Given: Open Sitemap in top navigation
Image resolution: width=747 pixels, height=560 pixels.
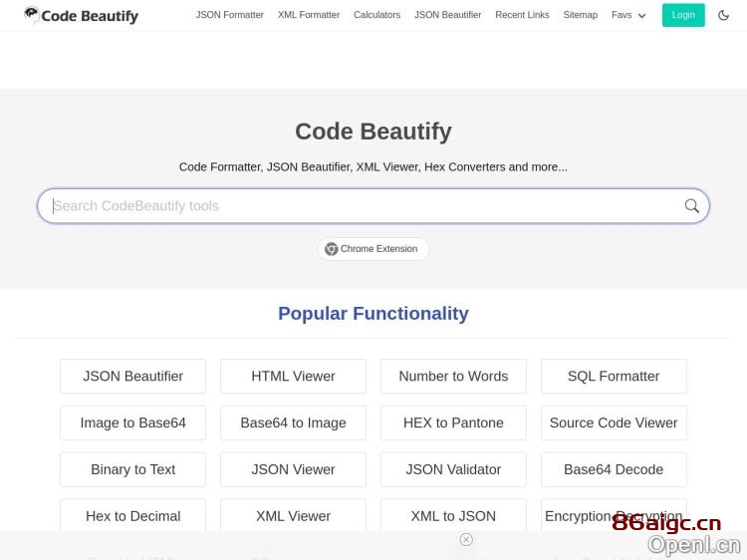Looking at the screenshot, I should point(581,15).
